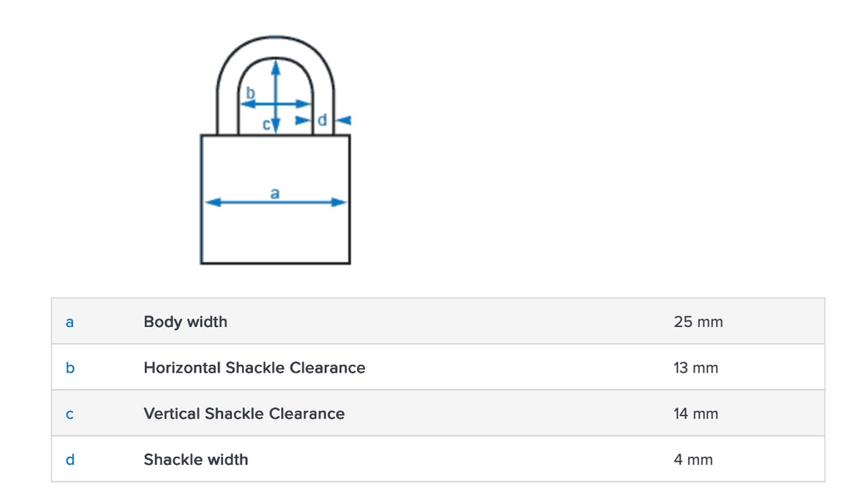Select the blue 'c' letter in the table
The image size is (852, 504).
tap(70, 413)
